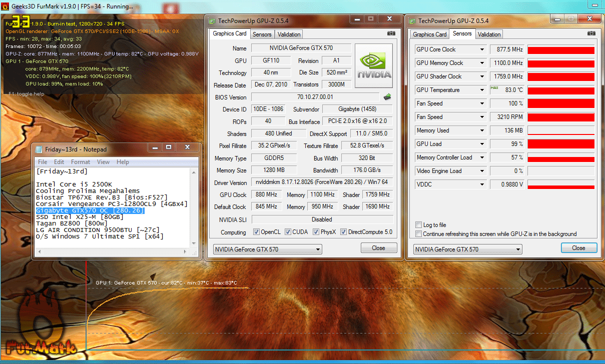Open the GPU Memory Clock sensor dropdown
605x364 pixels.
pos(482,63)
